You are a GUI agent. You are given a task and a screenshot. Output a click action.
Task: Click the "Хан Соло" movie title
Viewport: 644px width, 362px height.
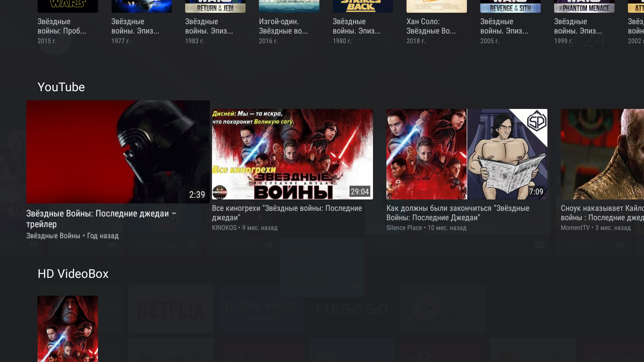coord(431,26)
